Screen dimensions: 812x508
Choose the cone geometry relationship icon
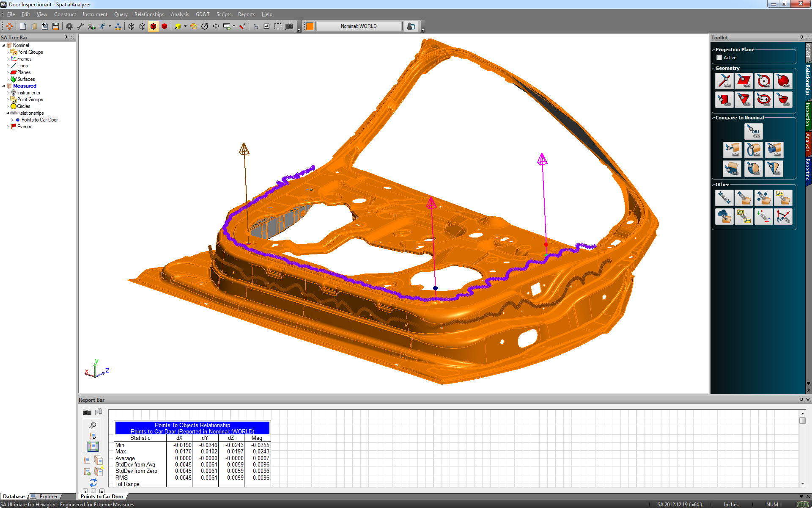click(743, 100)
